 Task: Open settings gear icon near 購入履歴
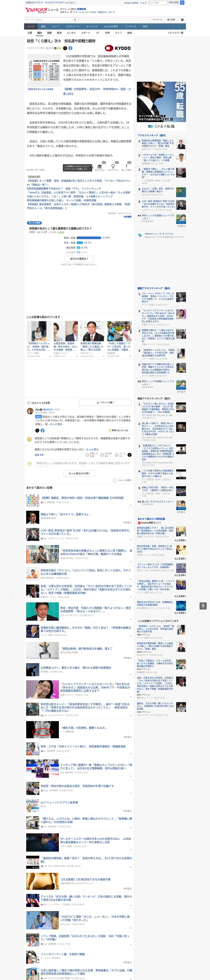[182, 19]
